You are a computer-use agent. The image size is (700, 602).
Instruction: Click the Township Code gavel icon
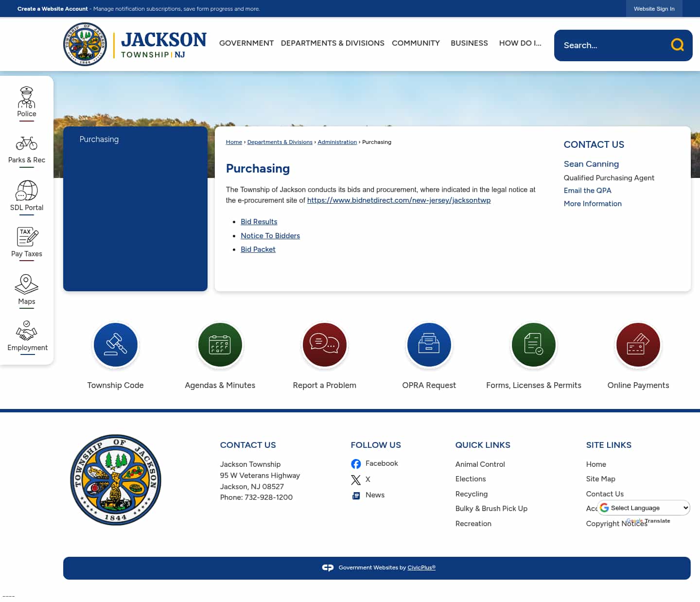[x=115, y=345]
